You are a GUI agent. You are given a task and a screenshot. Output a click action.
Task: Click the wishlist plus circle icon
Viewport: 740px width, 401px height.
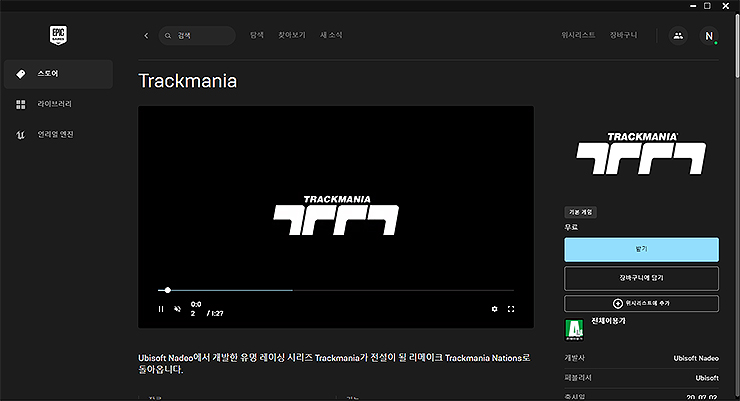pos(618,303)
